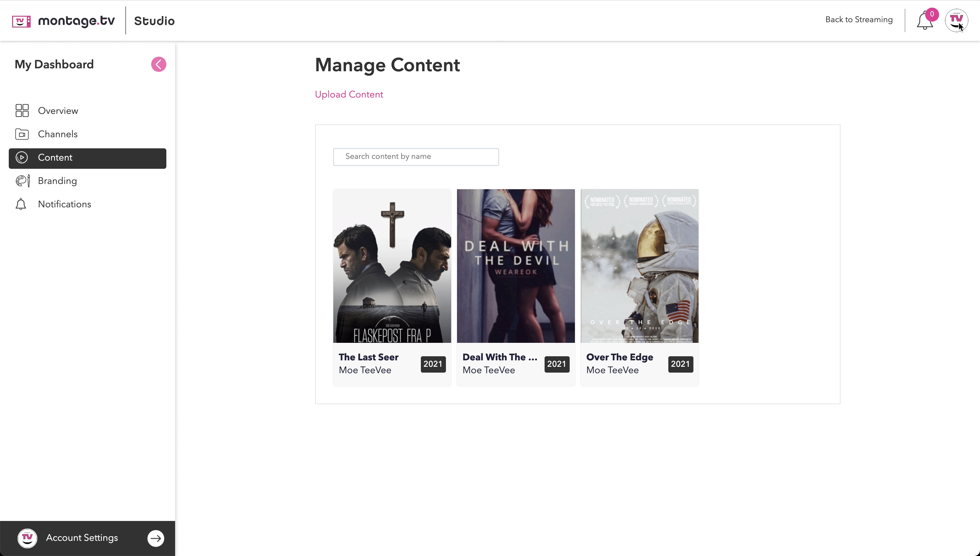Screen dimensions: 980x556
Task: Open Account Settings label
Action: 82,538
